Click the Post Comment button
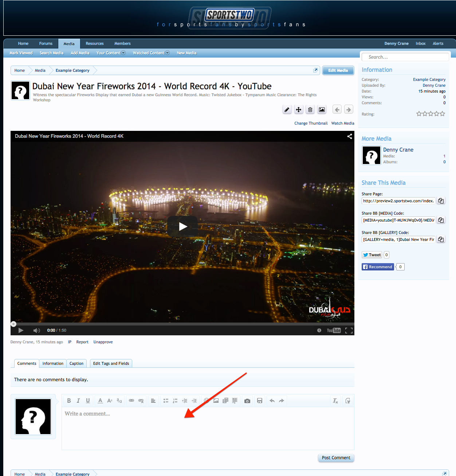The image size is (456, 476). click(336, 458)
